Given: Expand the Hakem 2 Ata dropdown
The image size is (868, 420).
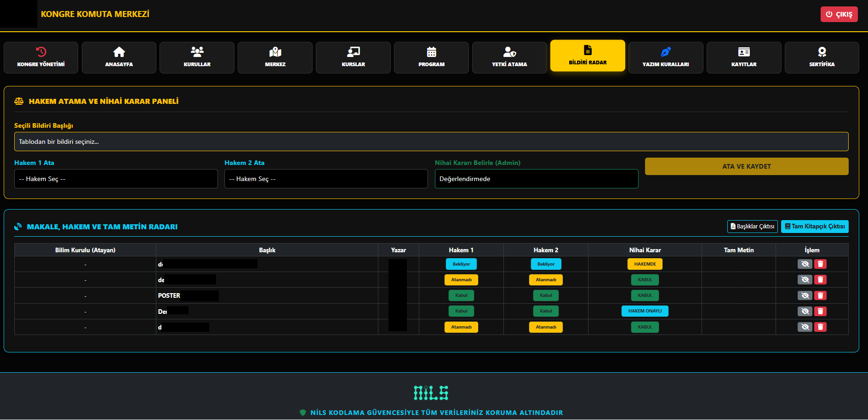Looking at the screenshot, I should pyautogui.click(x=326, y=179).
